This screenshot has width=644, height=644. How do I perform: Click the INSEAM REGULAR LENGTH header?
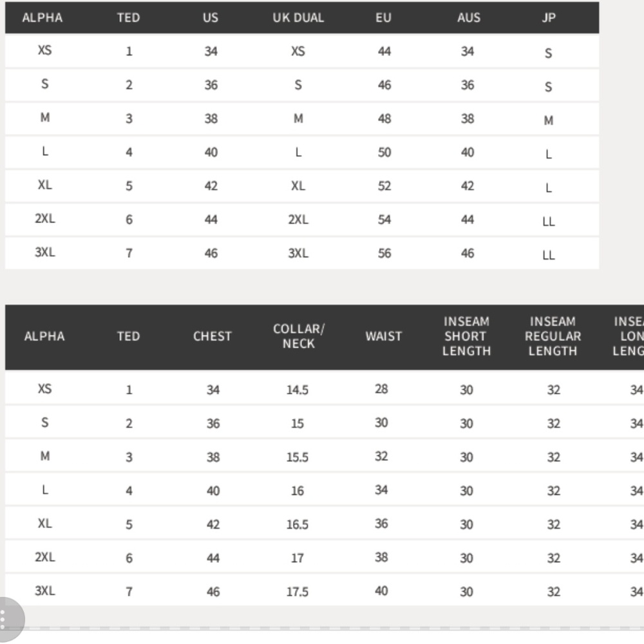(553, 336)
